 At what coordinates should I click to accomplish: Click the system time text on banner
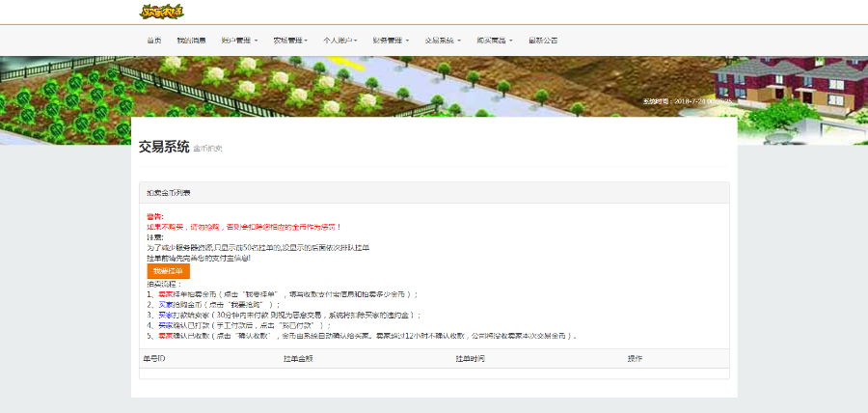click(688, 101)
